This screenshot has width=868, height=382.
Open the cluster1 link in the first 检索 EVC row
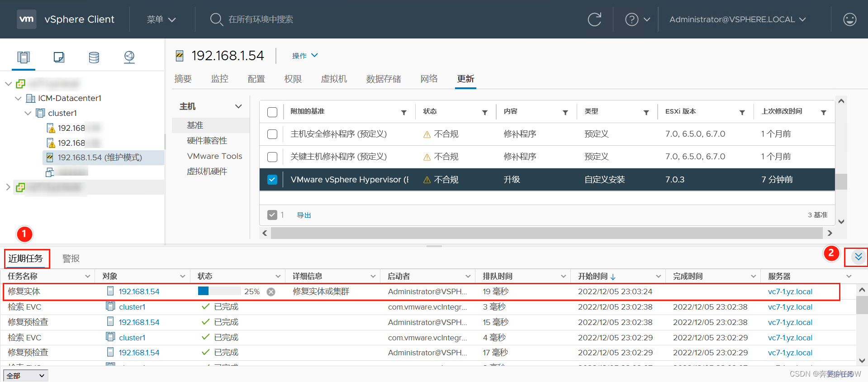pyautogui.click(x=132, y=307)
